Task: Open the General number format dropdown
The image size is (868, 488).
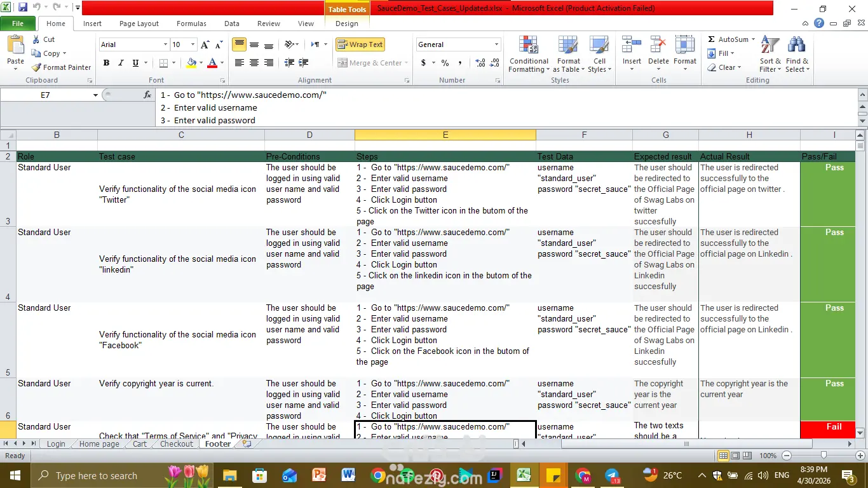Action: 497,44
